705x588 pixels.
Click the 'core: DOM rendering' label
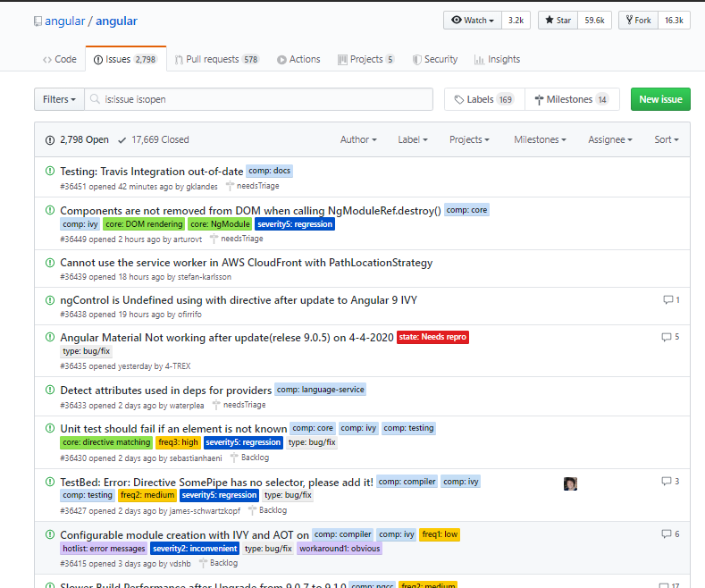(x=144, y=224)
